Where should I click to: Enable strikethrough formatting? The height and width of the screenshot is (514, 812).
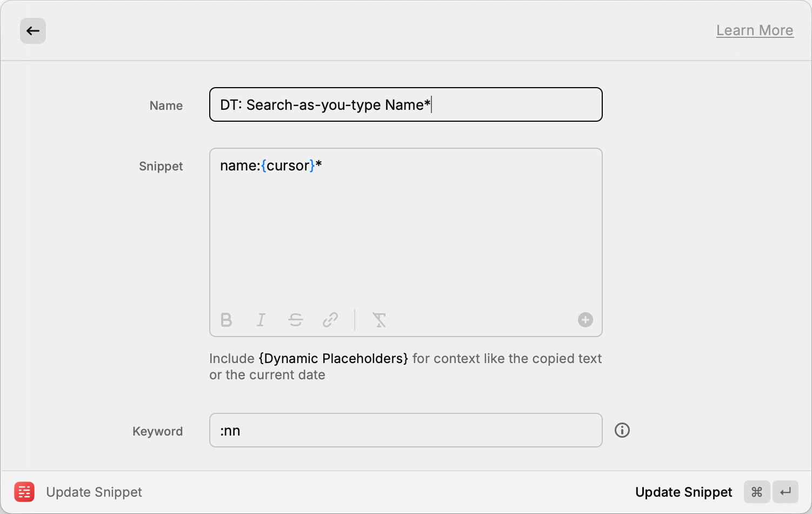point(296,320)
